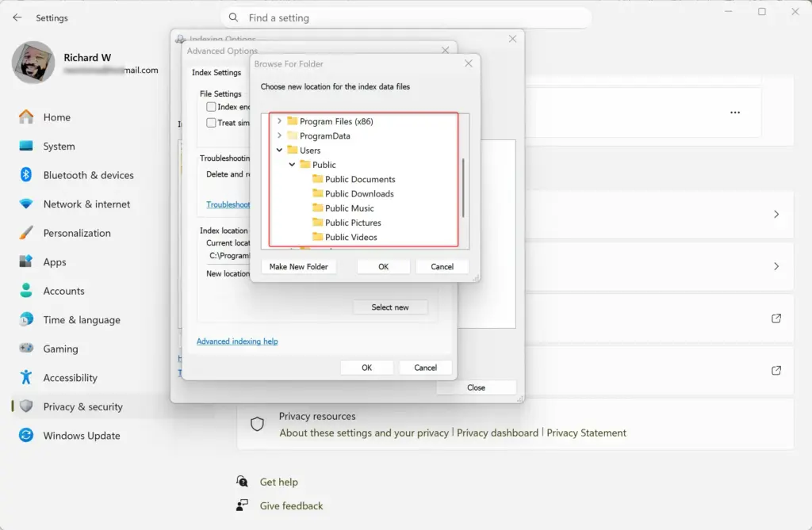Open Apps via its apps icon
Viewport: 812px width, 530px height.
pyautogui.click(x=26, y=261)
